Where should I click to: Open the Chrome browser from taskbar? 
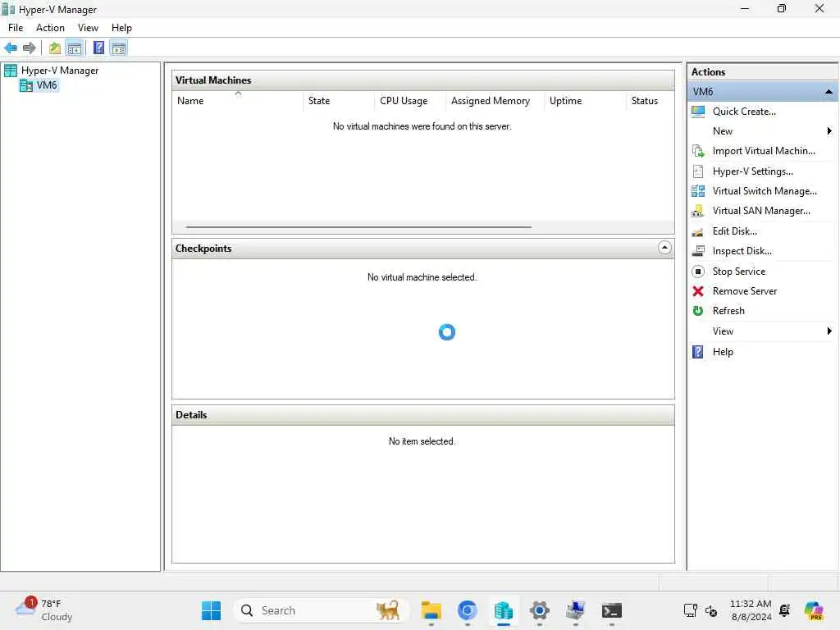(467, 610)
